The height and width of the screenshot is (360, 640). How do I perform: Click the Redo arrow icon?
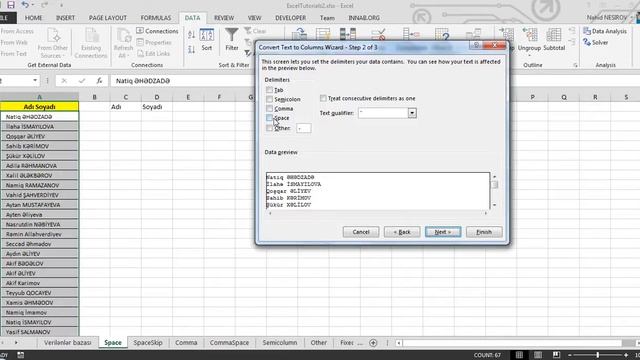[44, 5]
